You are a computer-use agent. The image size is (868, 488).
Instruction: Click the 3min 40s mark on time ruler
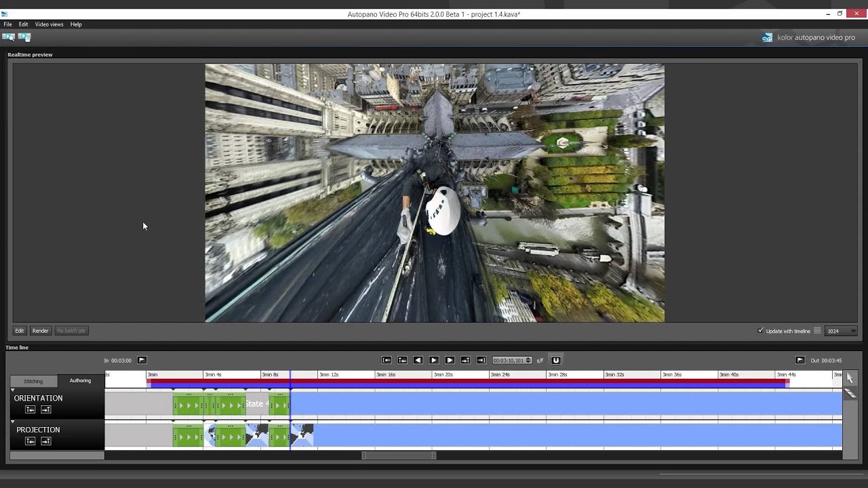[729, 375]
